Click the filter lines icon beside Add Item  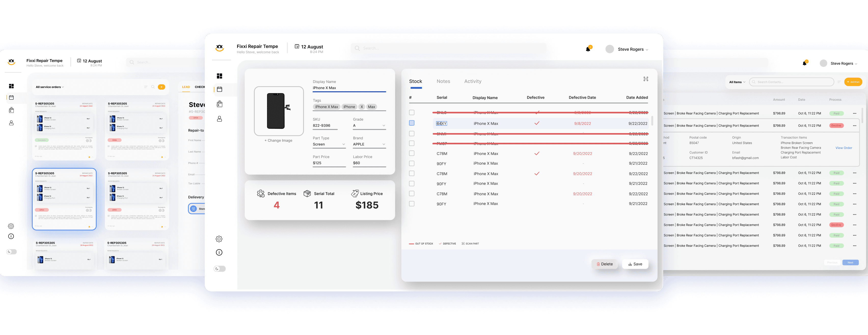pyautogui.click(x=839, y=82)
